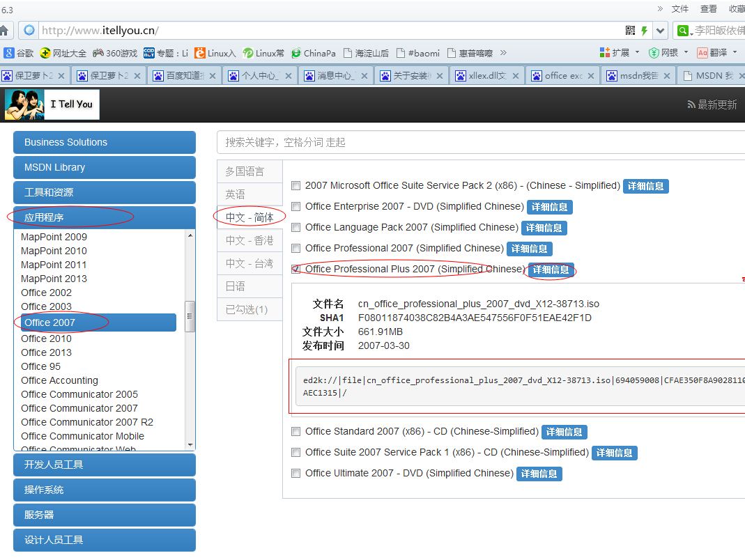The image size is (745, 560).
Task: Switch to the 多国语言 language tab
Action: (x=250, y=171)
